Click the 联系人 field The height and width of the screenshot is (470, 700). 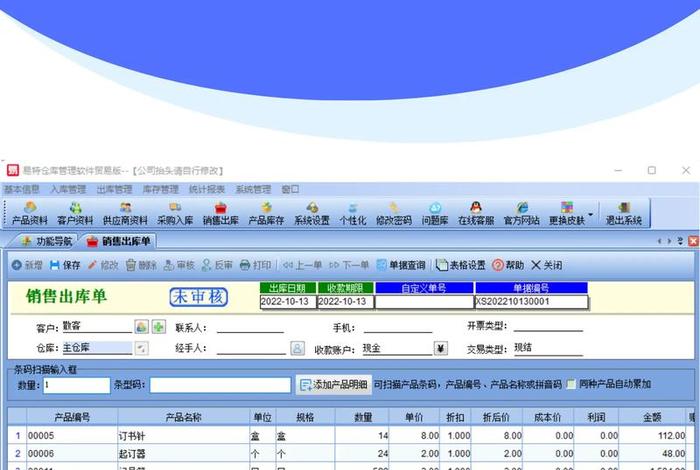coord(250,327)
